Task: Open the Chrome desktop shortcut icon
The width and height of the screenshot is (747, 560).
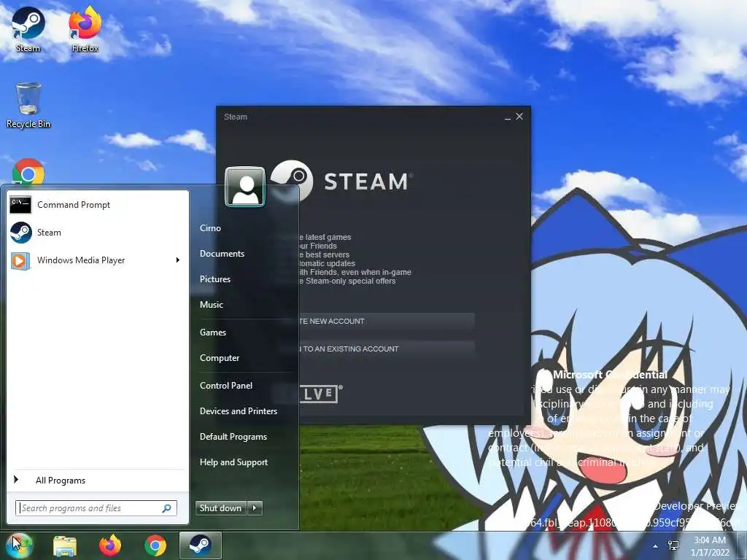Action: click(x=28, y=172)
